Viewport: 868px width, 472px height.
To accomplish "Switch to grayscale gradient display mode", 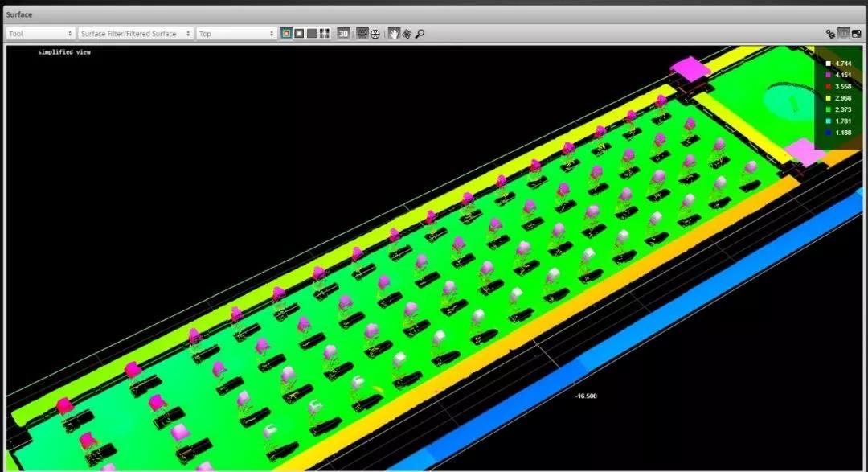I will 299,34.
